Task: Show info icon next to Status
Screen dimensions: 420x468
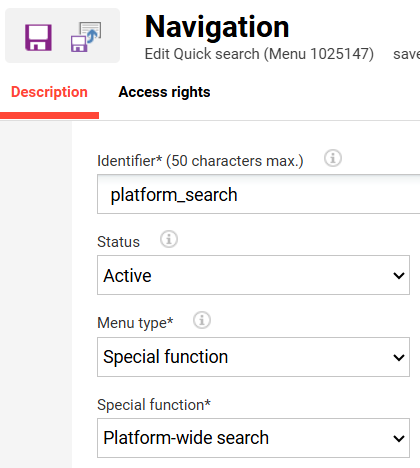Action: tap(169, 239)
